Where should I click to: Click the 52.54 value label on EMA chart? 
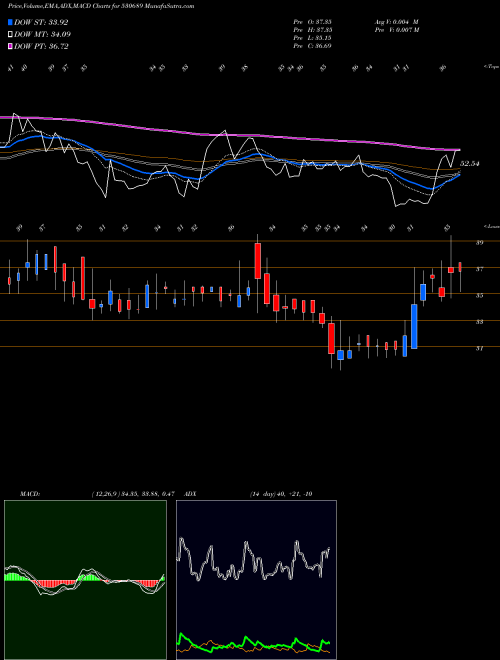click(x=470, y=164)
